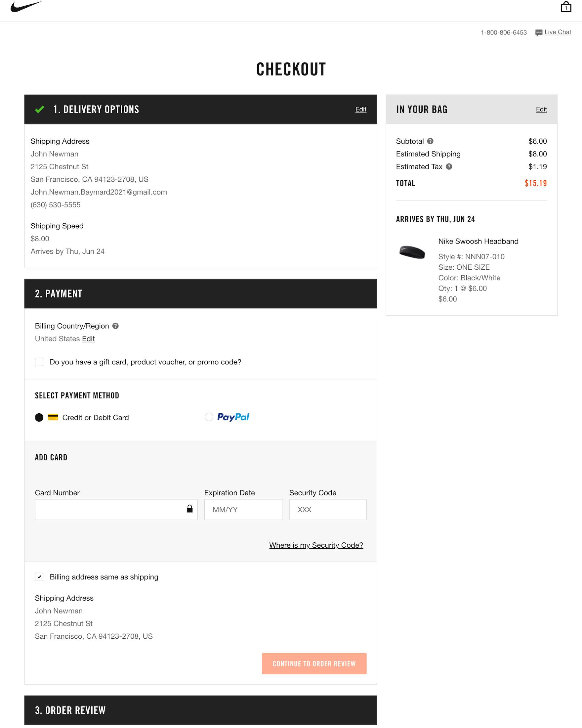Click into the Security Code field
582x728 pixels.
(328, 510)
